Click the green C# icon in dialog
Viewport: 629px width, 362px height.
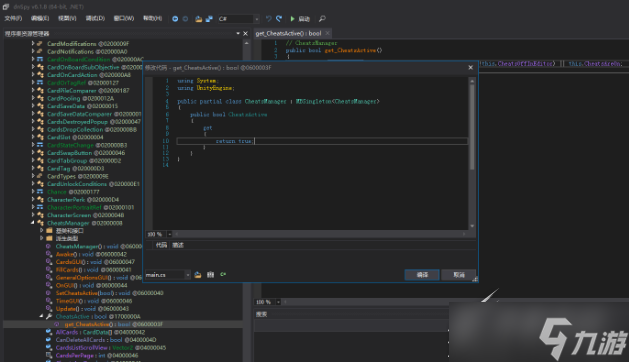pos(223,275)
